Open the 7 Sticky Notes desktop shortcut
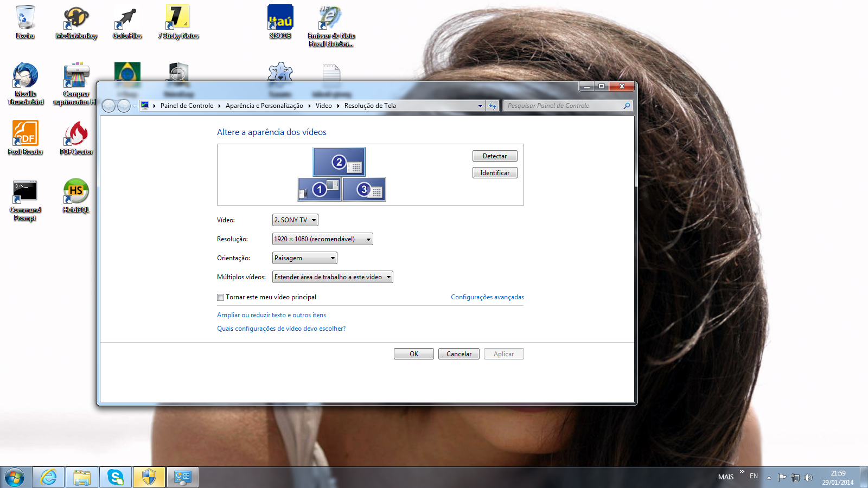The width and height of the screenshot is (868, 488). tap(178, 22)
